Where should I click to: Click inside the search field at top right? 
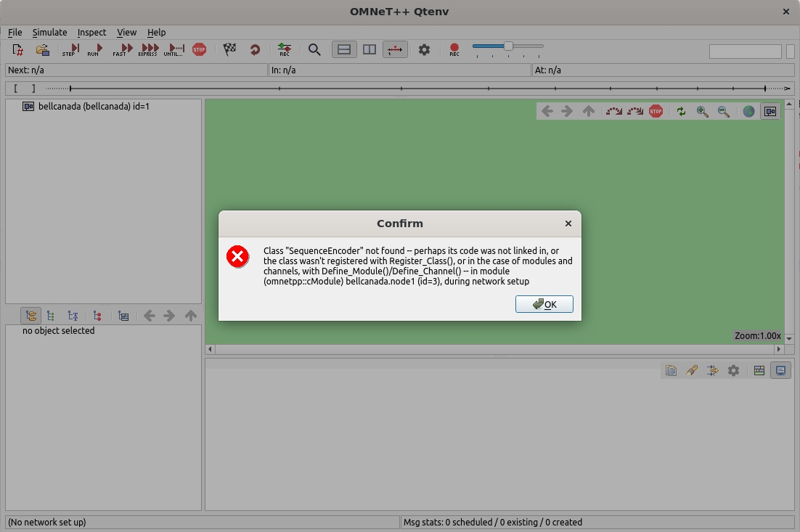tap(746, 51)
